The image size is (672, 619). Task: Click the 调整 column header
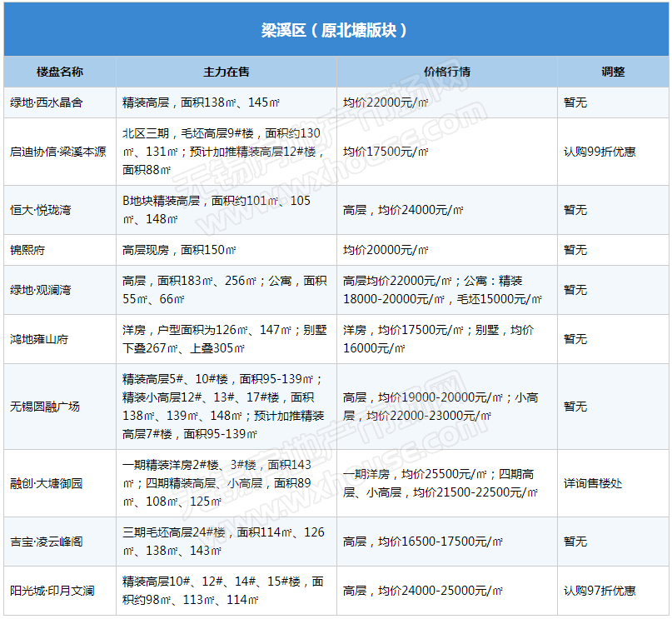613,72
